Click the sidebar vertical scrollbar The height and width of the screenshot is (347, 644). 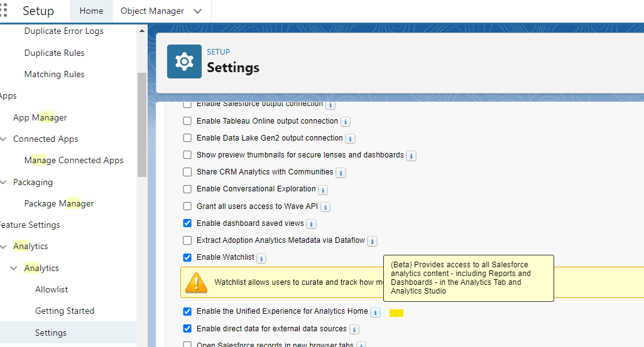141,125
